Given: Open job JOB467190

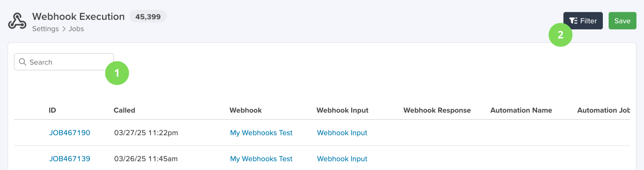Looking at the screenshot, I should click(x=70, y=133).
